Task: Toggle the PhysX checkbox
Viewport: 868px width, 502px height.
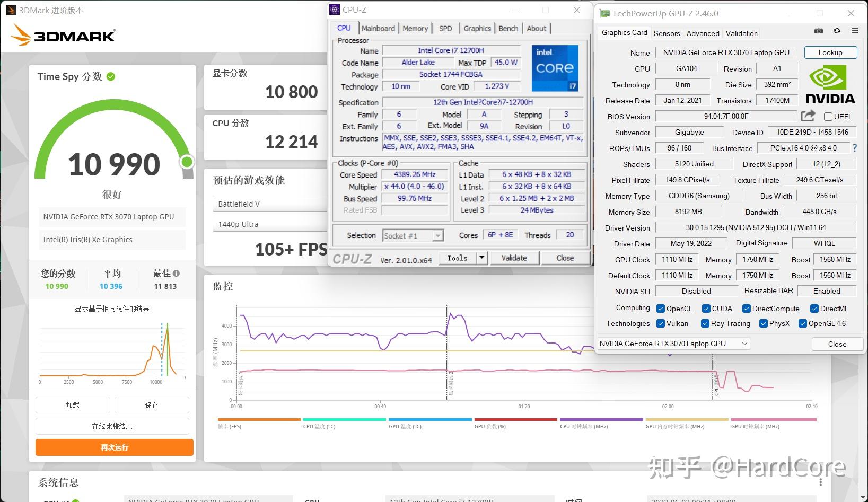Action: (x=764, y=323)
